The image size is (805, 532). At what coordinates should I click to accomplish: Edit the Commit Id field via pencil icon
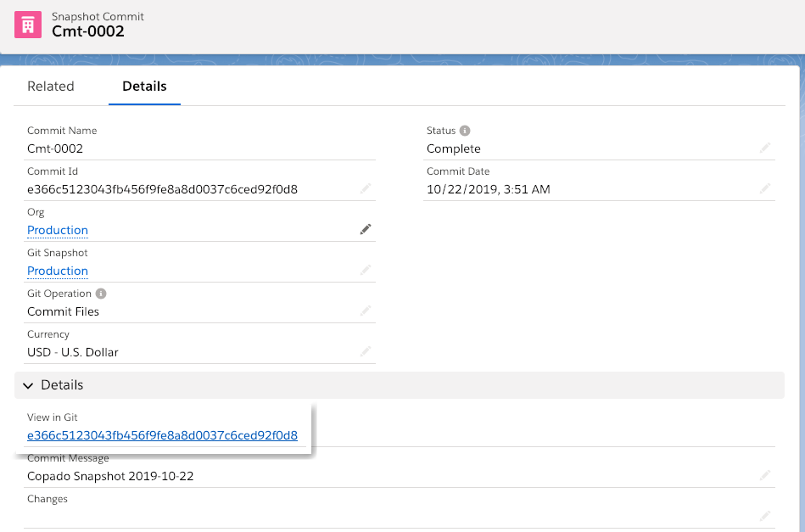pos(366,188)
